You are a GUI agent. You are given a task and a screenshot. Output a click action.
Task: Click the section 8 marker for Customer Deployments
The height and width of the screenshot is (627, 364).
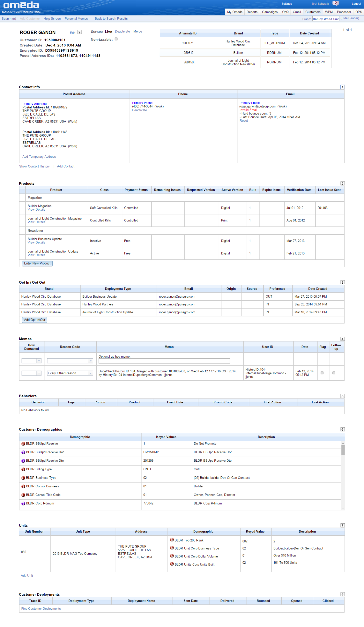point(342,594)
